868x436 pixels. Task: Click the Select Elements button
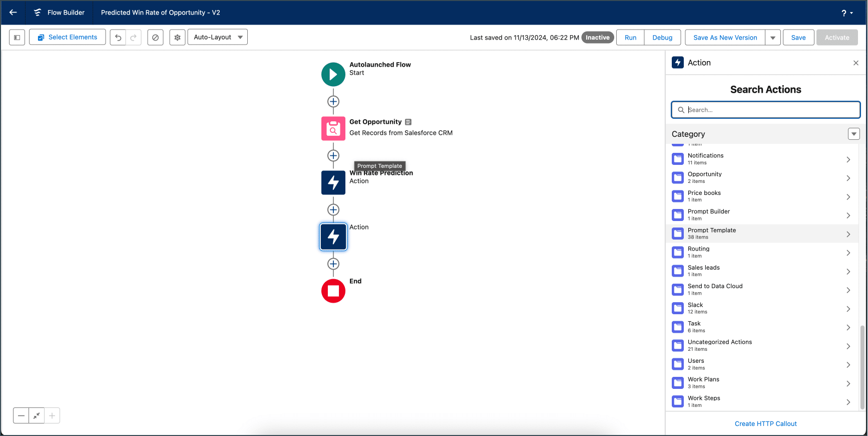(67, 37)
